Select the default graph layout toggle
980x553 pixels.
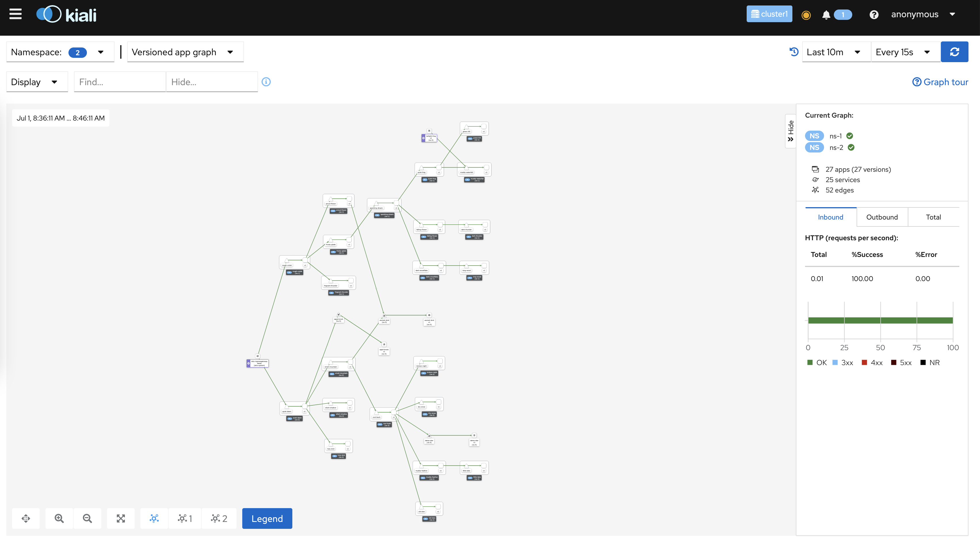pyautogui.click(x=154, y=518)
